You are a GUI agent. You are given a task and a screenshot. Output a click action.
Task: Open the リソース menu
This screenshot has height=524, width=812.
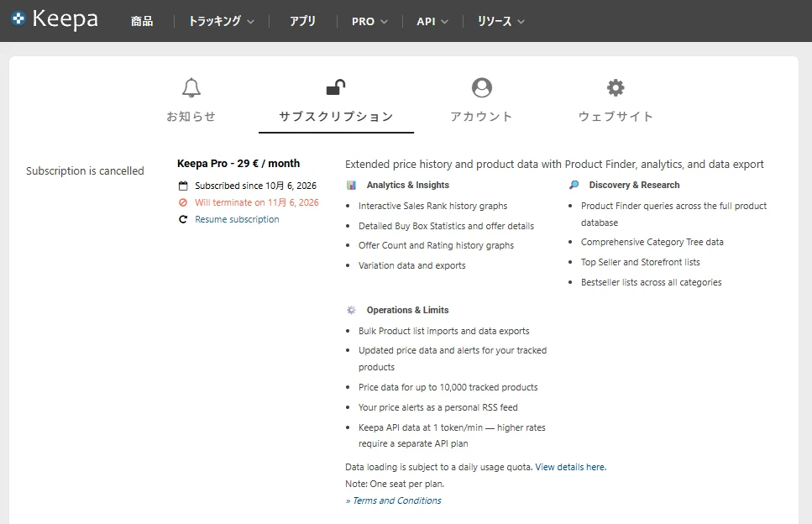[x=495, y=21]
